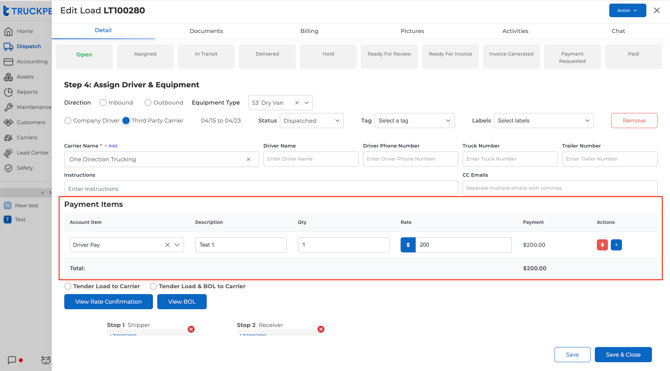Switch to the Activities tab
This screenshot has height=371, width=670.
515,31
